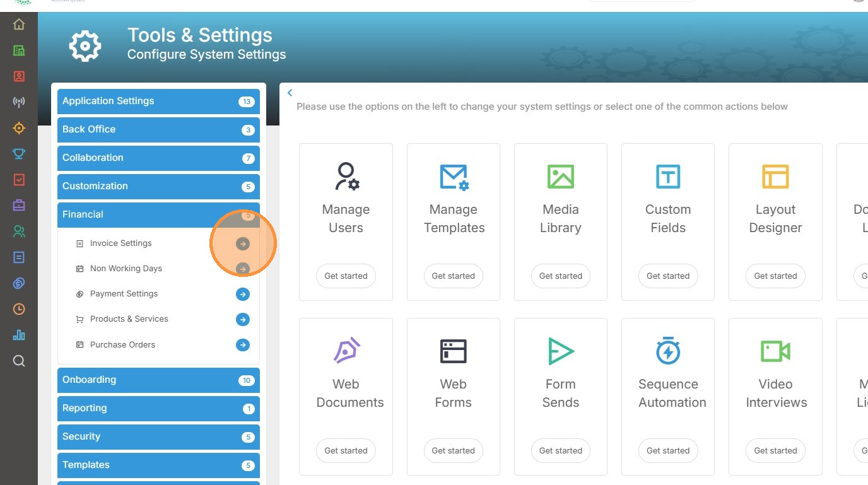
Task: Open the bar chart sidebar icon
Action: tap(19, 335)
